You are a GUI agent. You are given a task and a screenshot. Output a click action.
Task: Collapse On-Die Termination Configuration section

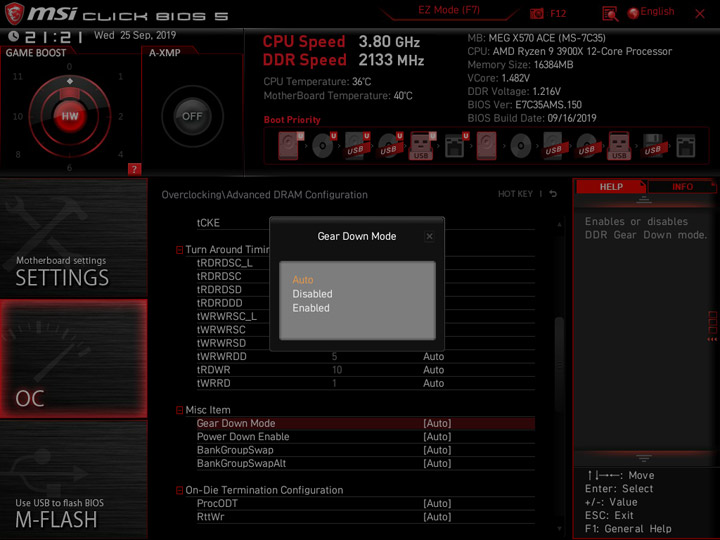click(180, 490)
